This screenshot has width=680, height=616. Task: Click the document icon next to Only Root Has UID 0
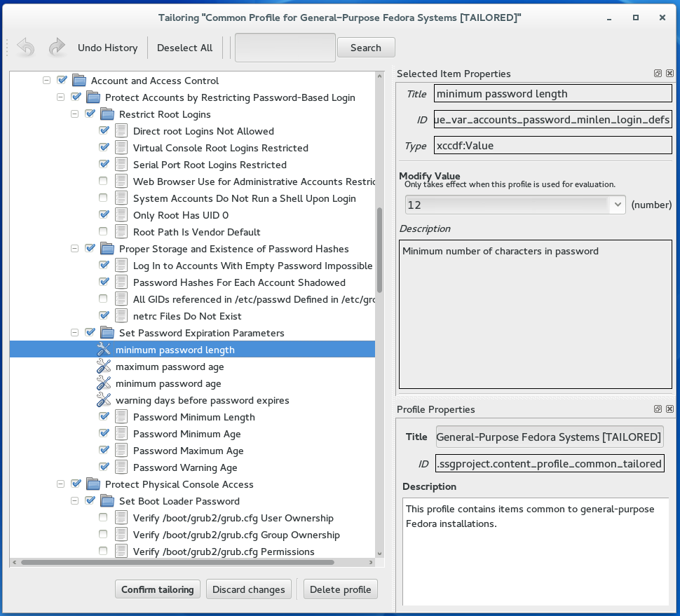pyautogui.click(x=121, y=215)
